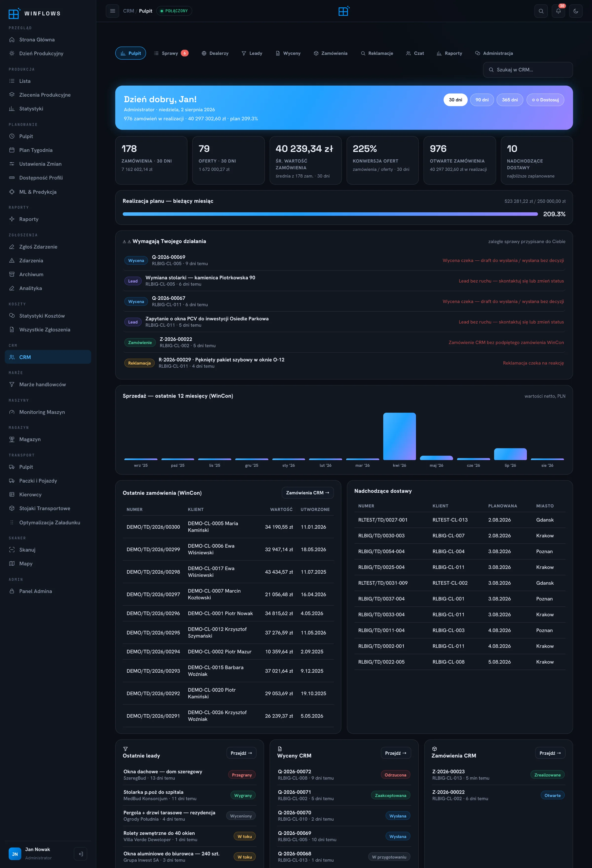Click Przejdź in the Ostatnie leady card

tap(241, 753)
